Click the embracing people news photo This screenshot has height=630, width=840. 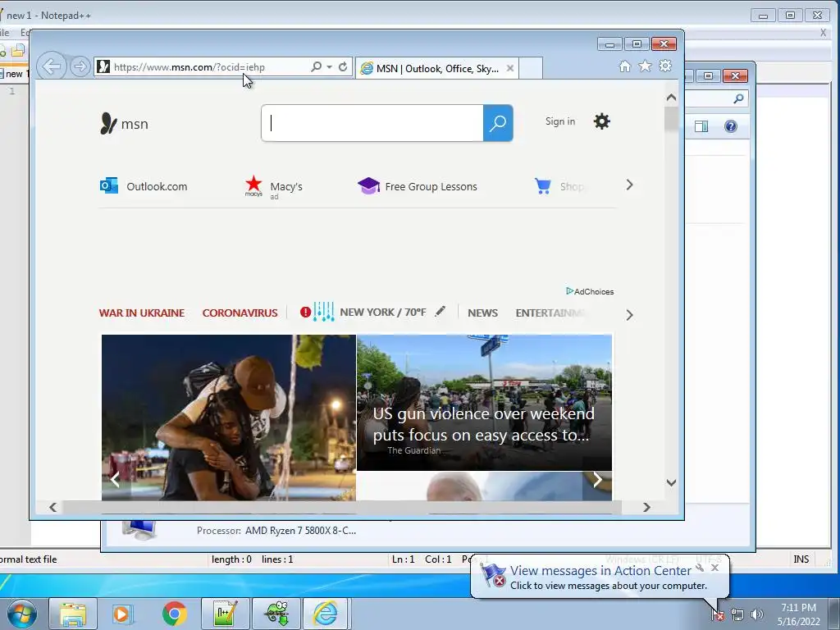point(229,418)
